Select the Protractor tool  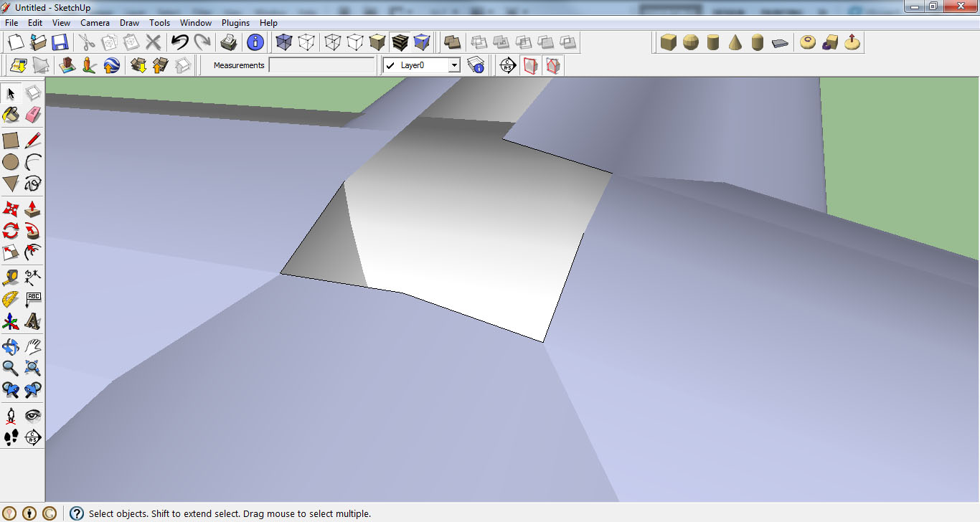tap(11, 299)
